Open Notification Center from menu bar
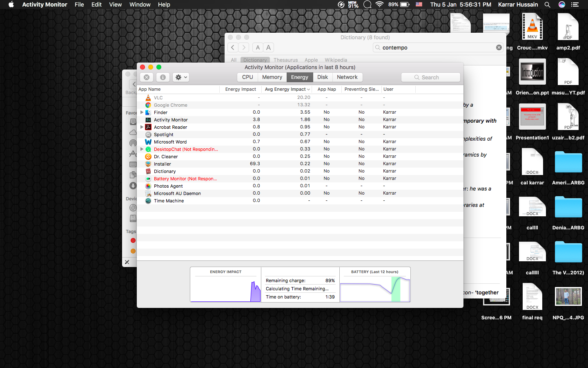The width and height of the screenshot is (588, 368). pyautogui.click(x=575, y=4)
